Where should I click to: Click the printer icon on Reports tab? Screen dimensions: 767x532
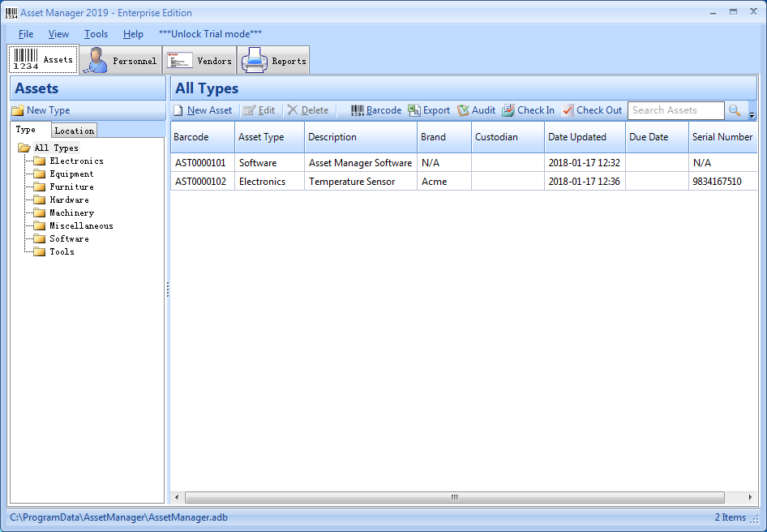coord(255,60)
